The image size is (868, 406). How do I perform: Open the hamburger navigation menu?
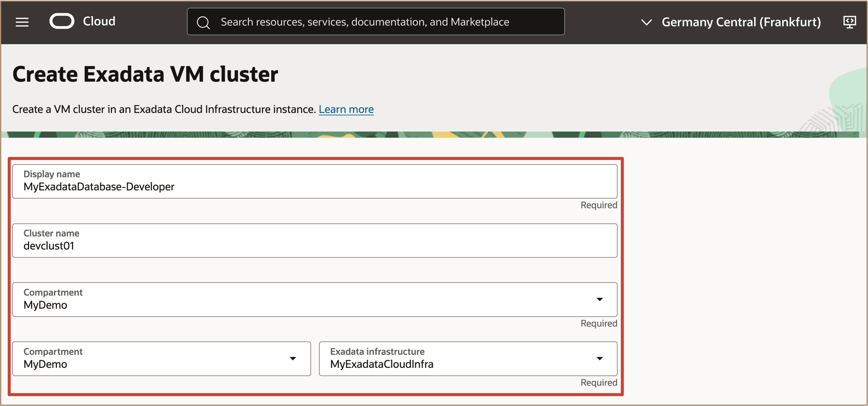click(22, 22)
